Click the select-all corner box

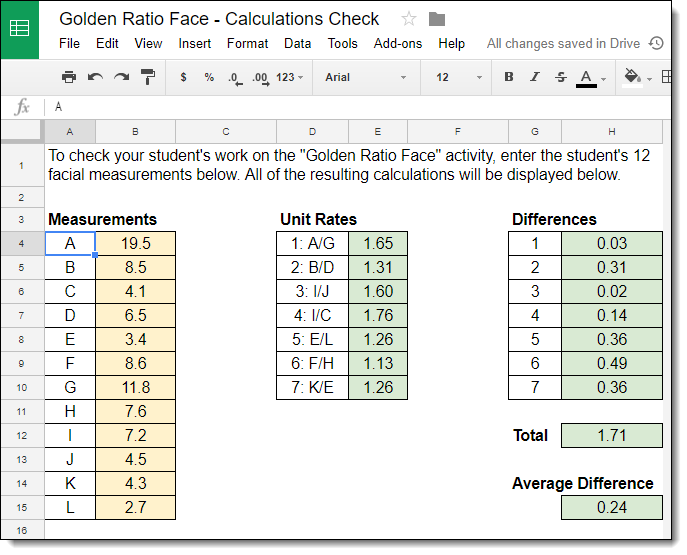[x=22, y=131]
